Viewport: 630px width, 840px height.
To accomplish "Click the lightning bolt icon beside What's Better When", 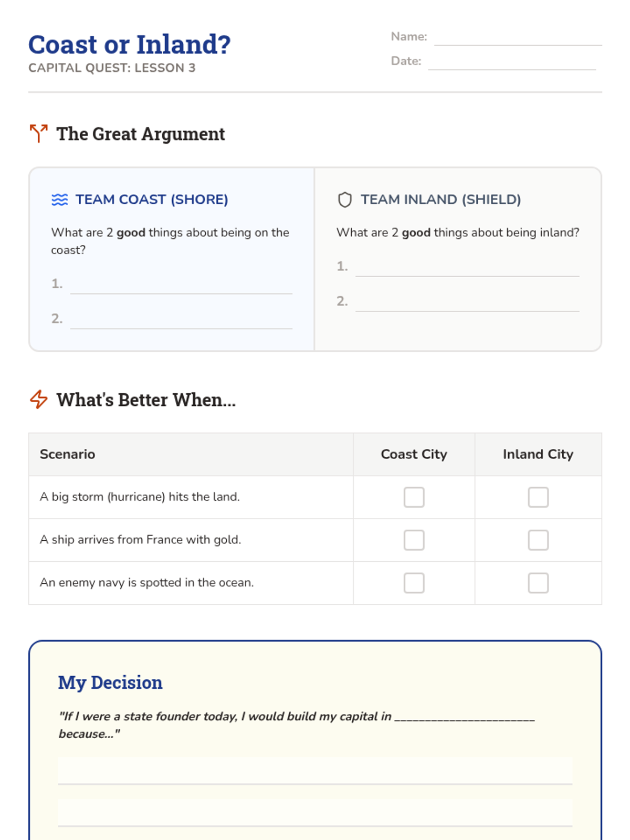I will coord(38,400).
